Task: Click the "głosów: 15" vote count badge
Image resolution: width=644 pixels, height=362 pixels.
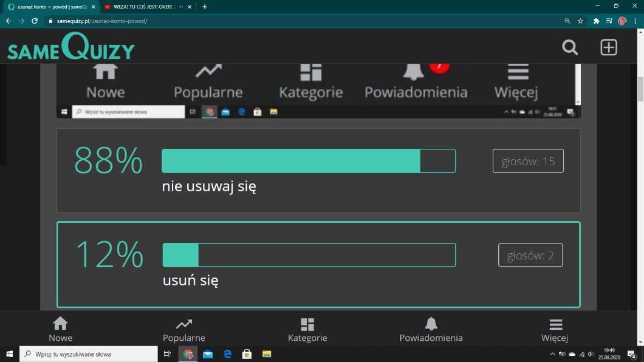Action: (528, 161)
